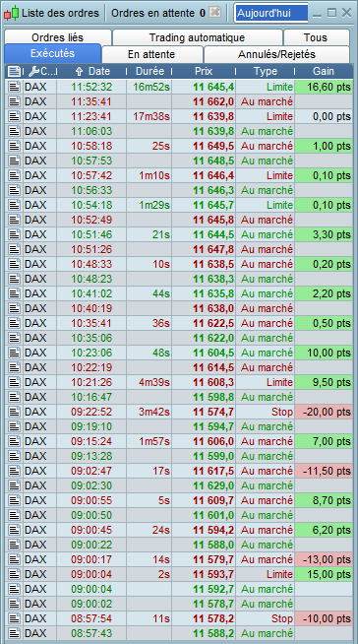Image resolution: width=358 pixels, height=644 pixels.
Task: Click the details list icon in header row
Action: pos(14,72)
